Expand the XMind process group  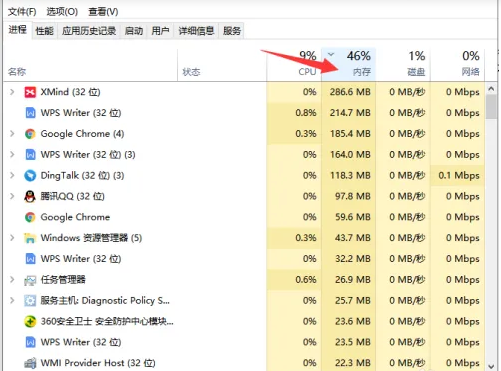[12, 92]
